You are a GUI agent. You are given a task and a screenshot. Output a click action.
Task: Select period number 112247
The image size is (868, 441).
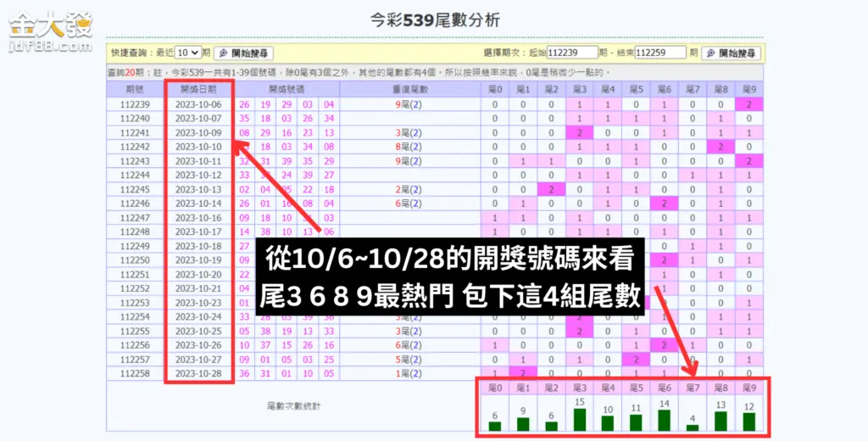(x=135, y=218)
